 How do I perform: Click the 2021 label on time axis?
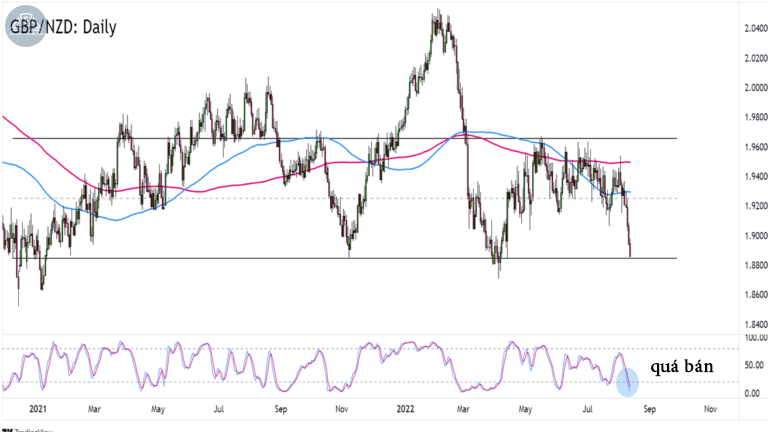point(38,409)
